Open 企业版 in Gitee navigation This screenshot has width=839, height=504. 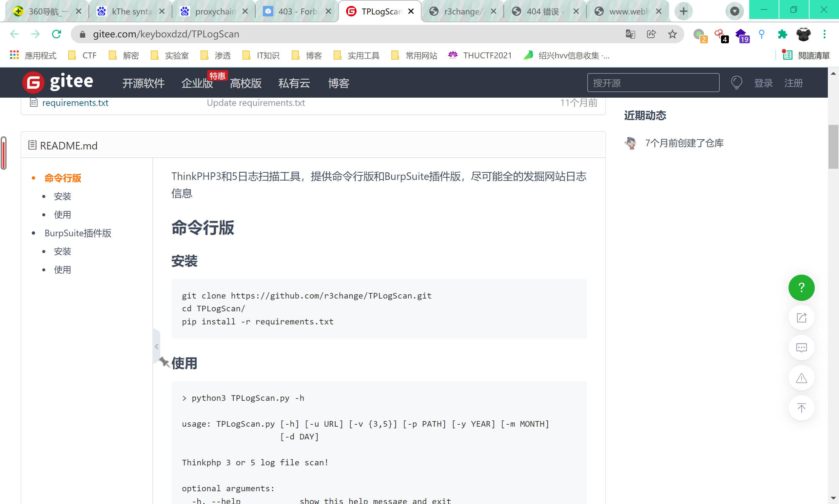[197, 83]
